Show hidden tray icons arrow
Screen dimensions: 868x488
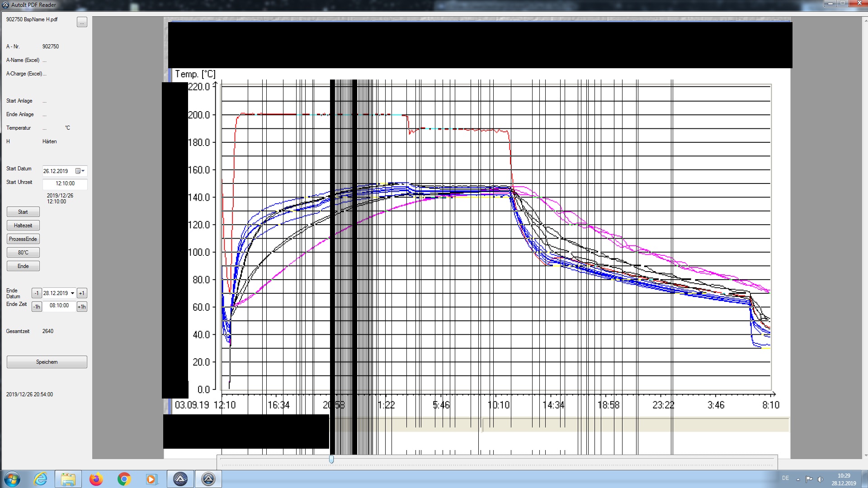point(798,479)
